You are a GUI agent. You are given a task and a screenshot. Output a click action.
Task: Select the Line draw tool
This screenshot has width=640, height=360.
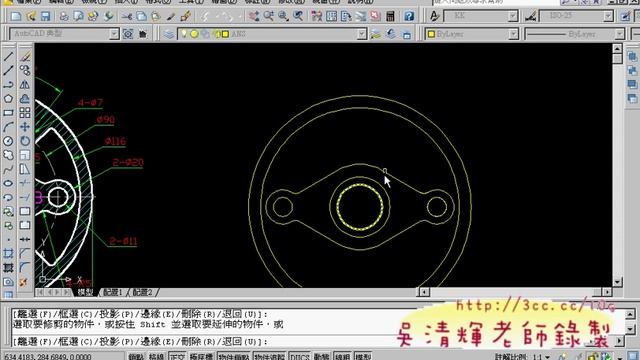tap(8, 56)
